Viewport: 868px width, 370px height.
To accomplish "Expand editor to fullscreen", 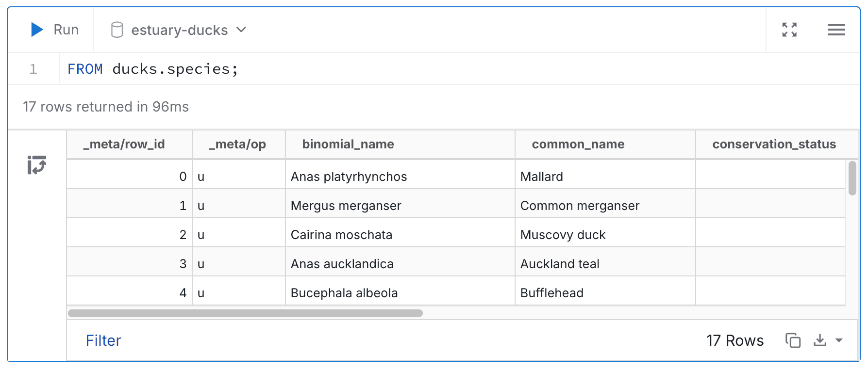I will (789, 30).
